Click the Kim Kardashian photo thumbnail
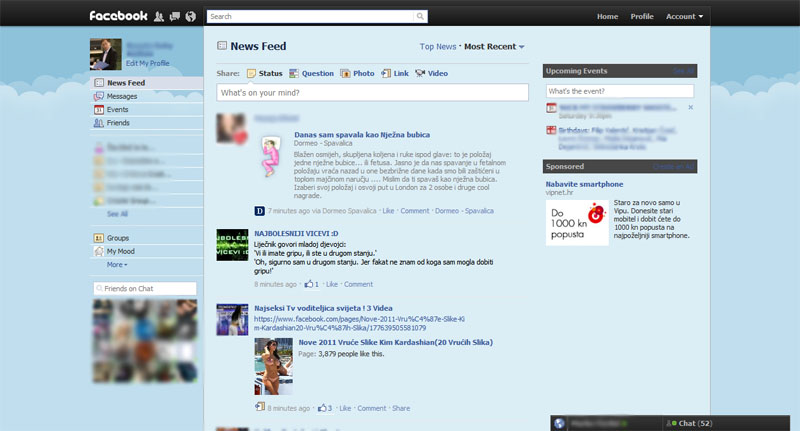 [x=274, y=366]
